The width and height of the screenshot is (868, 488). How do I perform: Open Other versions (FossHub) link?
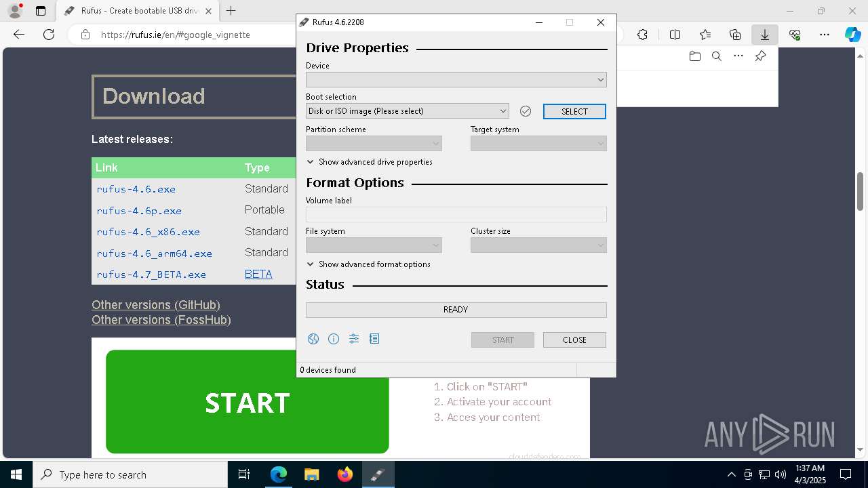coord(161,320)
